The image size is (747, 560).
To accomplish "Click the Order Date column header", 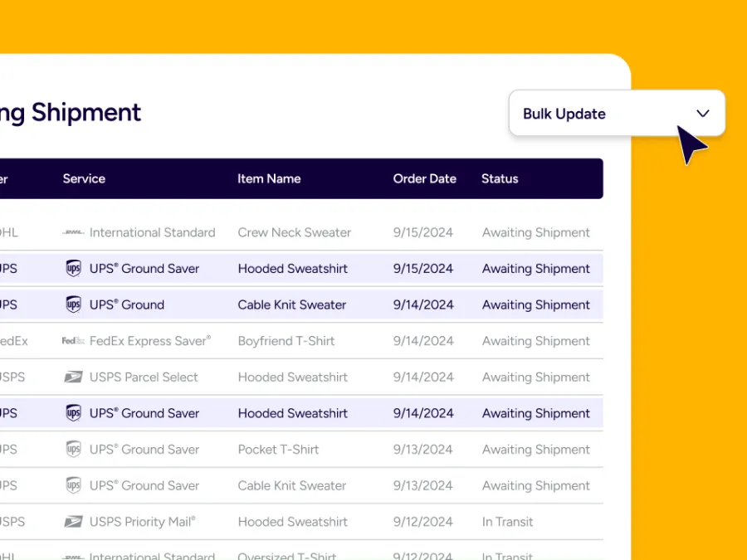I will coord(424,178).
